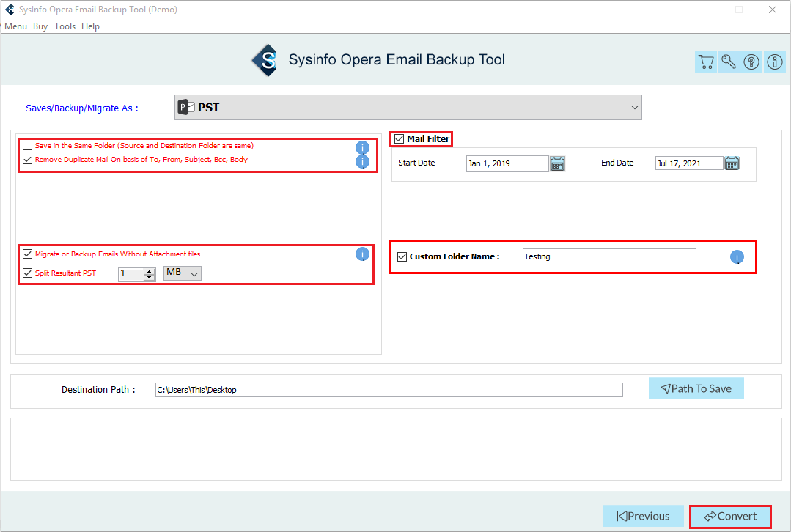
Task: Click the Start Date field Jan 1, 2019
Action: tap(507, 163)
